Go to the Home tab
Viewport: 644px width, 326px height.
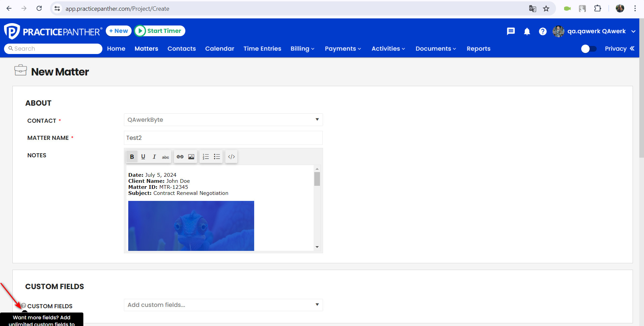tap(116, 49)
